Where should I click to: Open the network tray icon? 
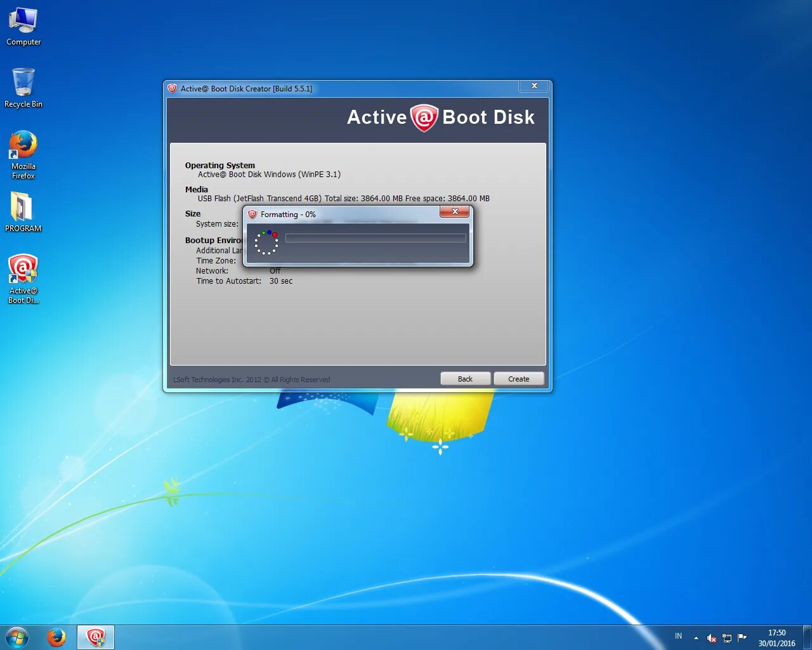[727, 637]
